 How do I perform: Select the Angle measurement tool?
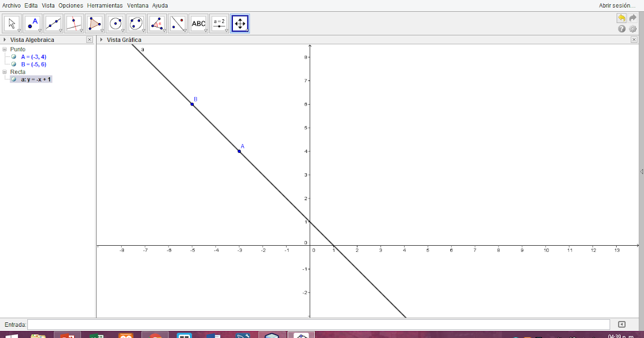(156, 21)
